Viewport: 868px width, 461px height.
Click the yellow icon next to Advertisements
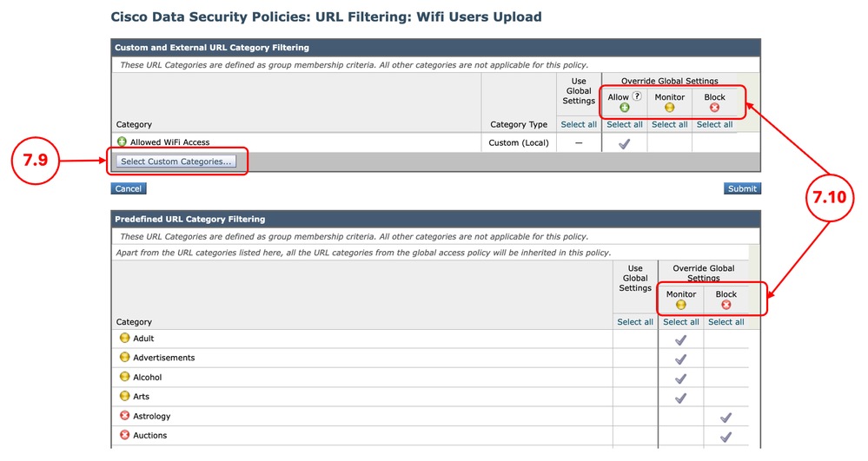click(x=124, y=357)
